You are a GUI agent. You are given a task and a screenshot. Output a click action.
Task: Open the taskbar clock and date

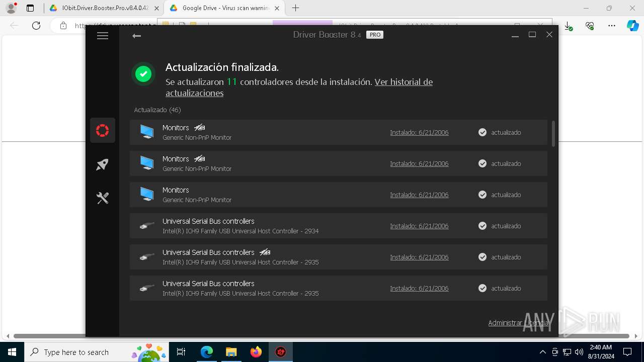601,352
